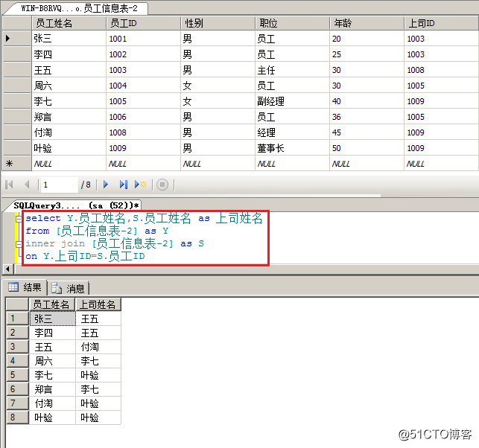Go to next record in navigator
This screenshot has height=448, width=479.
[x=106, y=185]
